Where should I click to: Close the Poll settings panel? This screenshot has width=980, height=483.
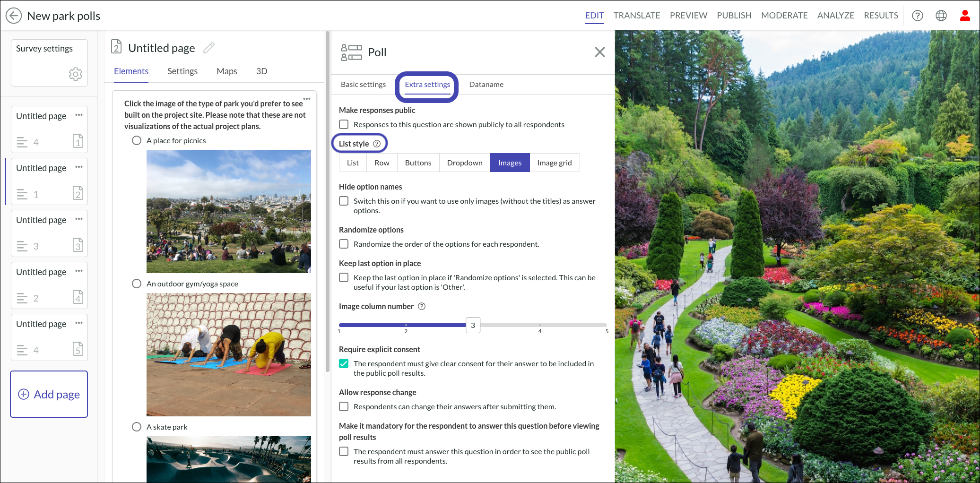tap(599, 52)
